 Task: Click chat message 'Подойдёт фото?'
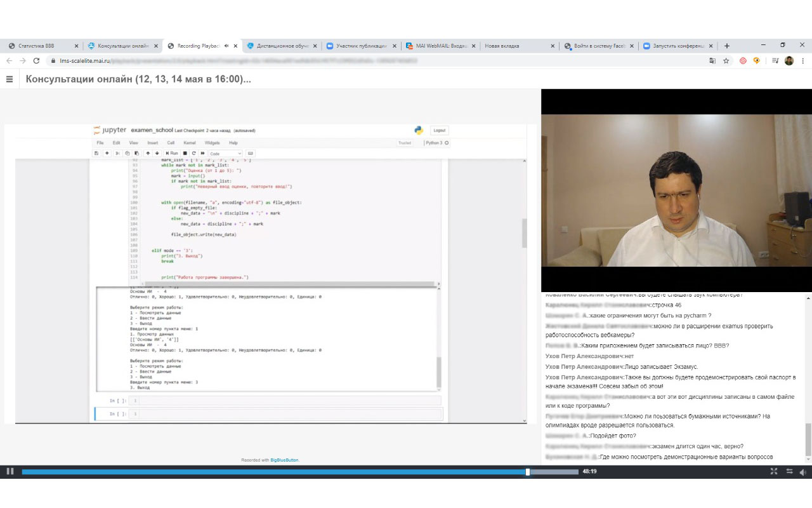tap(615, 436)
